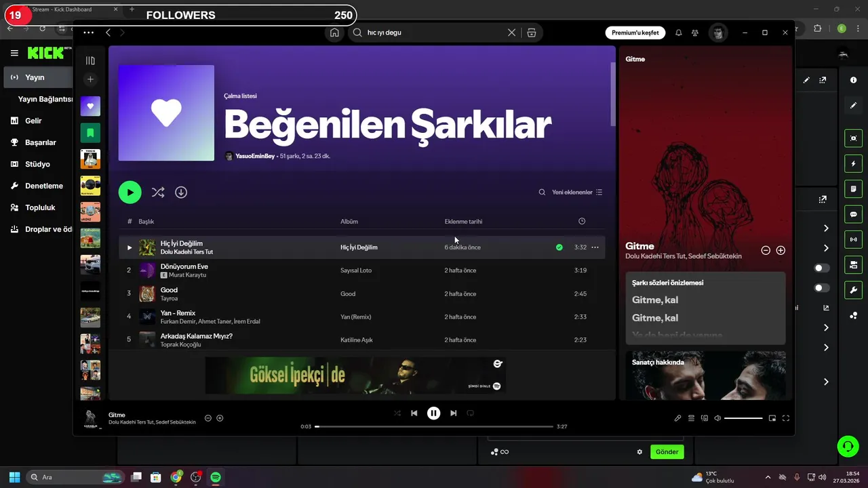Open Yeni eklenenler sort dropdown
The image size is (868, 488).
[x=577, y=192]
